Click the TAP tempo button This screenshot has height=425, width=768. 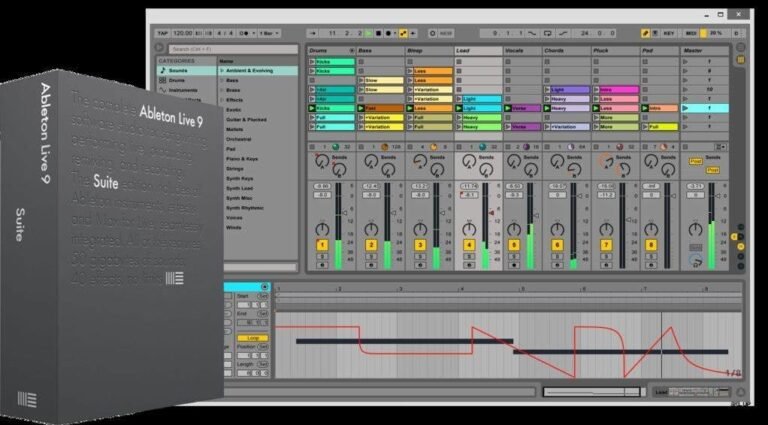click(163, 33)
